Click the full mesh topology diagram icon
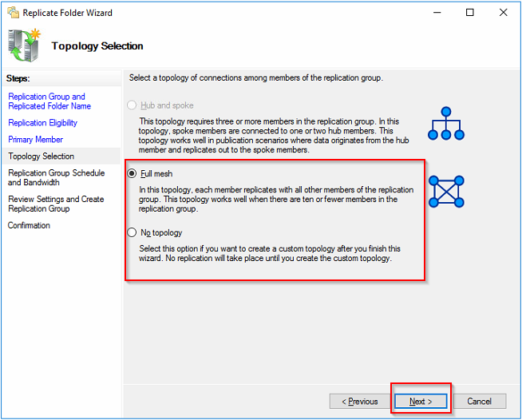 (x=446, y=191)
